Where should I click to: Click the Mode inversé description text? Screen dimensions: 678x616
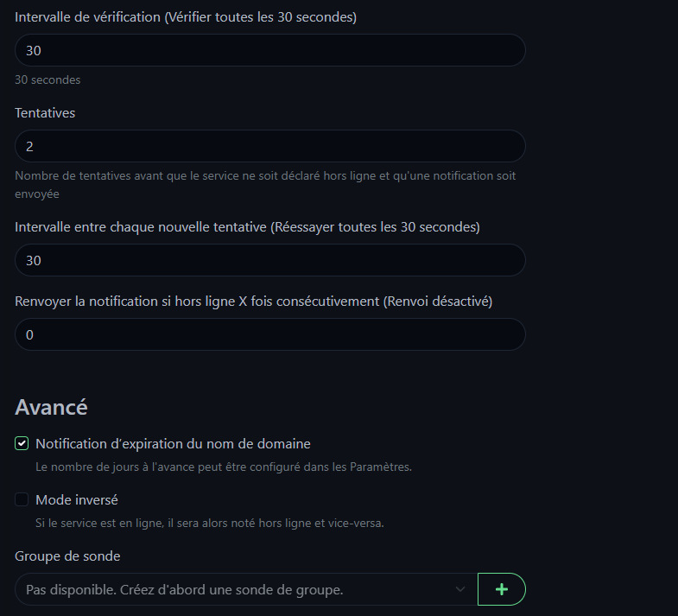coord(207,523)
